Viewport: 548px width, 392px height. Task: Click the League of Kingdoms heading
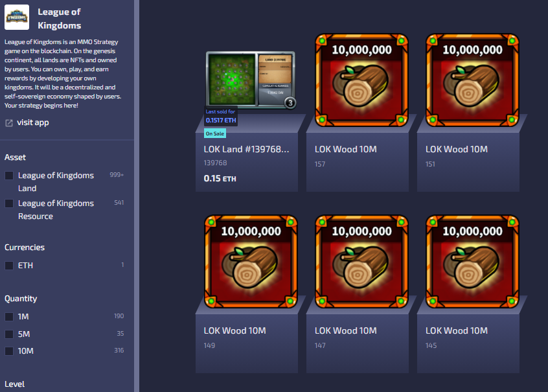(x=60, y=19)
